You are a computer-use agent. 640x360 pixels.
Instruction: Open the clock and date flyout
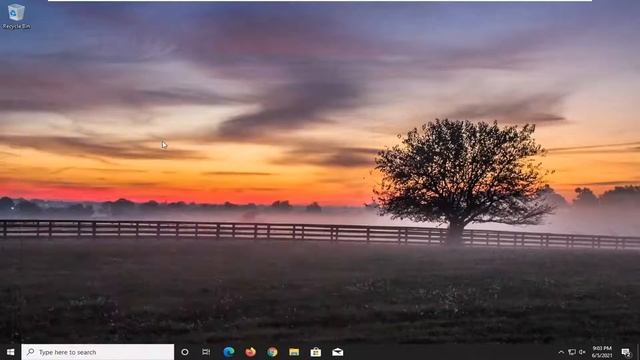point(602,352)
